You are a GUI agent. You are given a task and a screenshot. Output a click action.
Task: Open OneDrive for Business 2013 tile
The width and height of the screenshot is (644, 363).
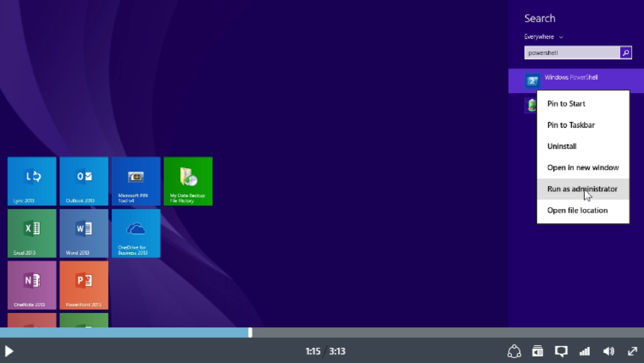tap(136, 233)
